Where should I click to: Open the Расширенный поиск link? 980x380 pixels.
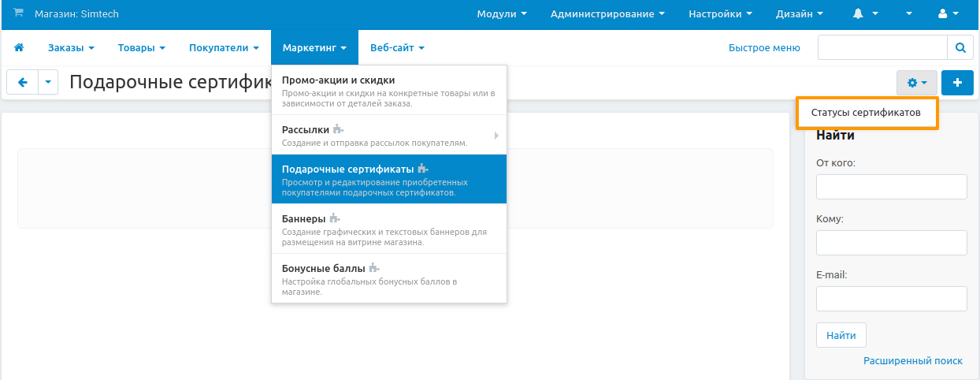(x=912, y=360)
